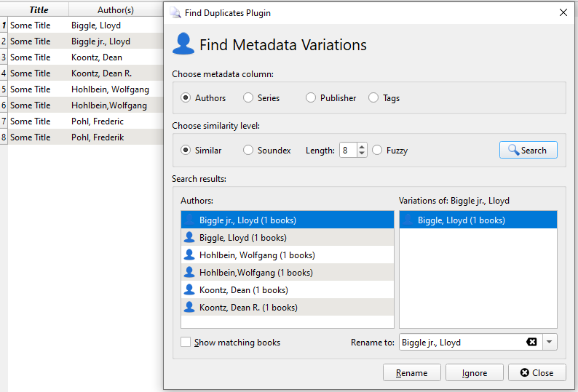Increase the Length spinner value
The image size is (578, 392).
point(363,146)
